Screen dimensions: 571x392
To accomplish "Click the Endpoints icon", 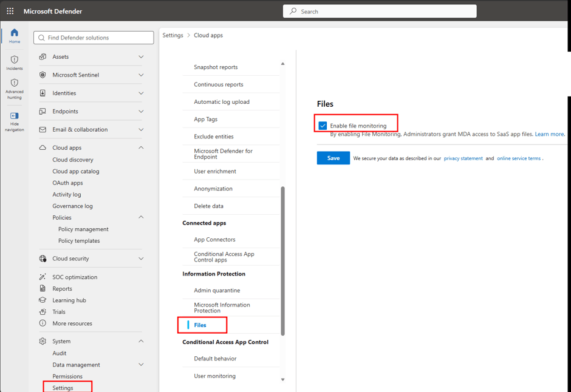I will tap(43, 111).
